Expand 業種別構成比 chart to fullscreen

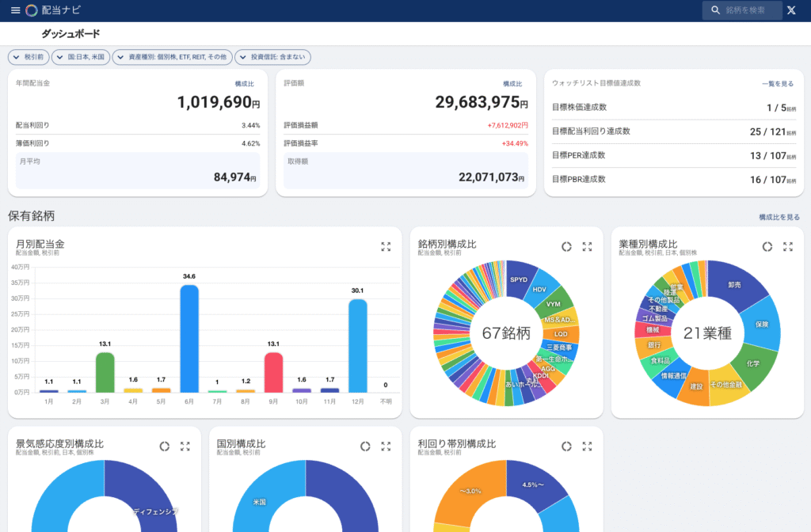[x=788, y=247]
